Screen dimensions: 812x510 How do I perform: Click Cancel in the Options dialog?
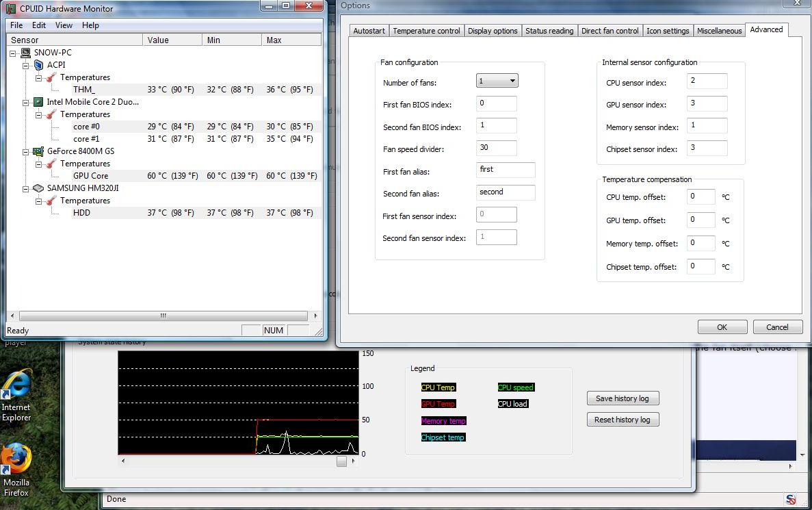click(777, 327)
